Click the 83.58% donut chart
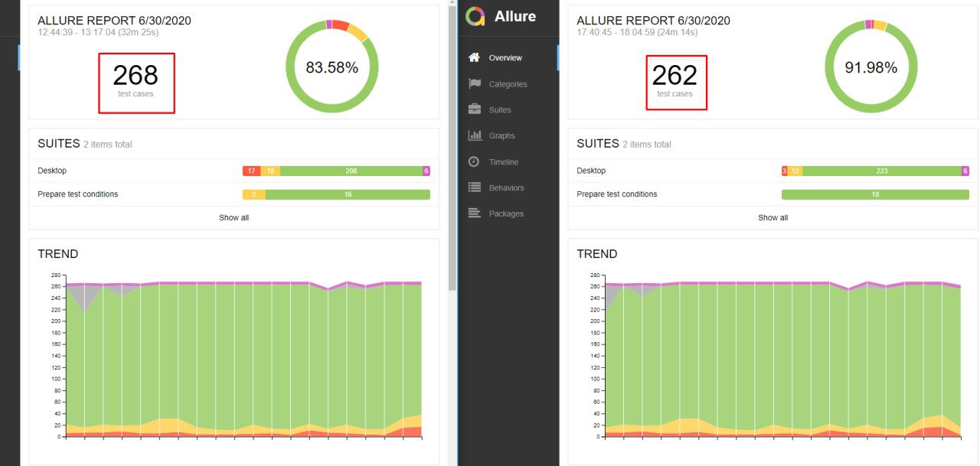980x466 pixels. tap(332, 67)
